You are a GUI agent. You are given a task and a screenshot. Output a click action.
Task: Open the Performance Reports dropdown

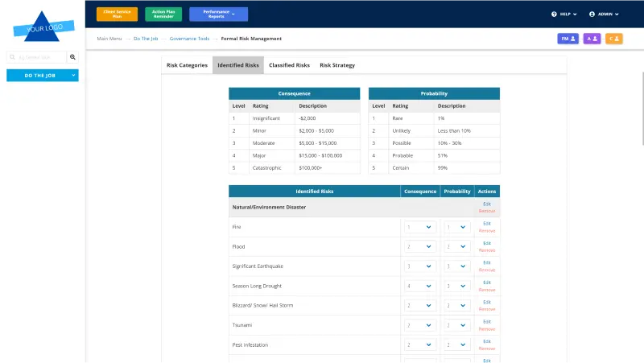(x=218, y=14)
